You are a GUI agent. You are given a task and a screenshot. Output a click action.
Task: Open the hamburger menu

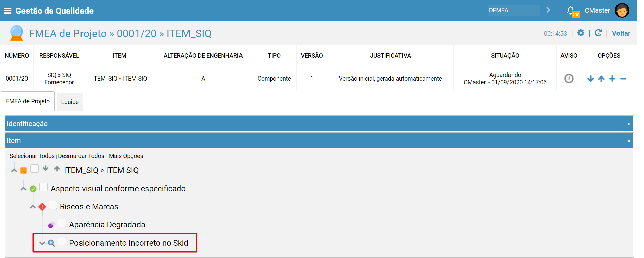pos(8,11)
